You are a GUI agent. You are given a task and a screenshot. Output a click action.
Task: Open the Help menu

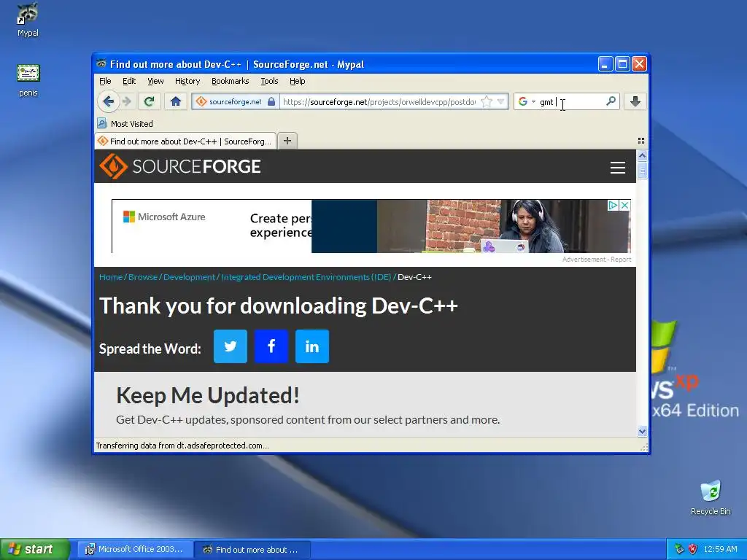click(x=298, y=81)
